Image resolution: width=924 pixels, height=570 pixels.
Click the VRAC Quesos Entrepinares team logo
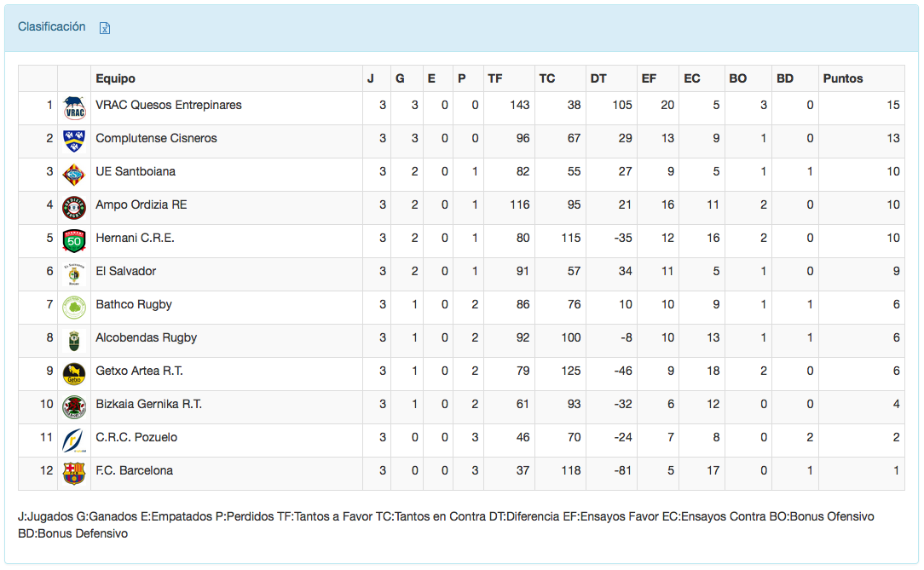[74, 108]
